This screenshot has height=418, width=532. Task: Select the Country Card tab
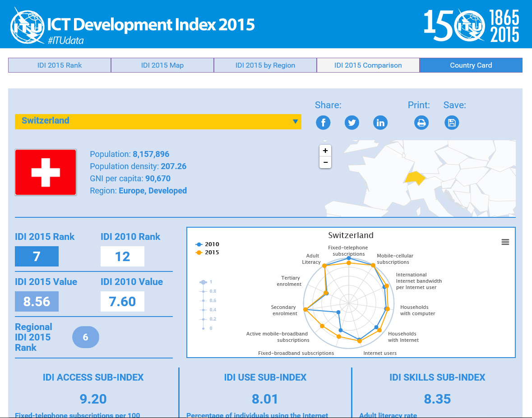471,65
